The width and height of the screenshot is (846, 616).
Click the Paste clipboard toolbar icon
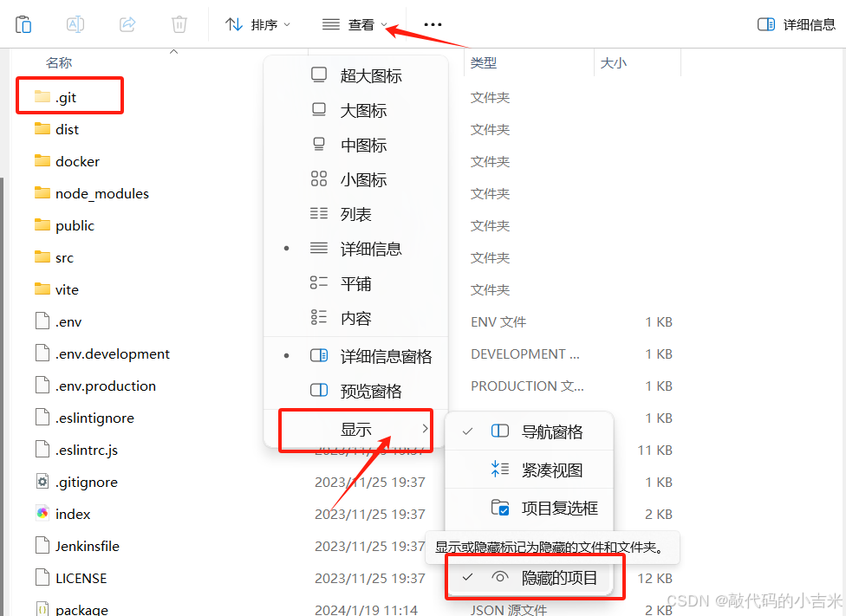click(x=23, y=24)
